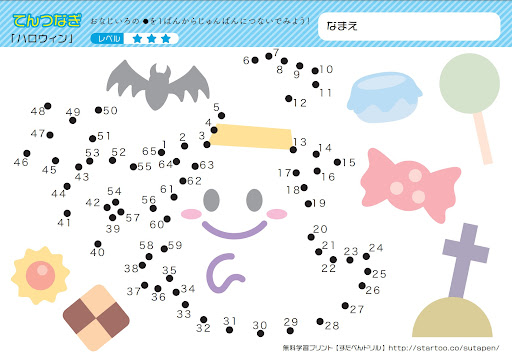Click the dot numbered 30
The image size is (512, 363).
coord(260,334)
